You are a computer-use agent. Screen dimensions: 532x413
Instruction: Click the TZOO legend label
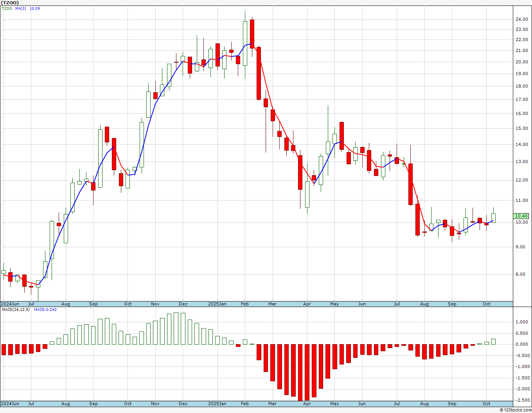pos(7,8)
